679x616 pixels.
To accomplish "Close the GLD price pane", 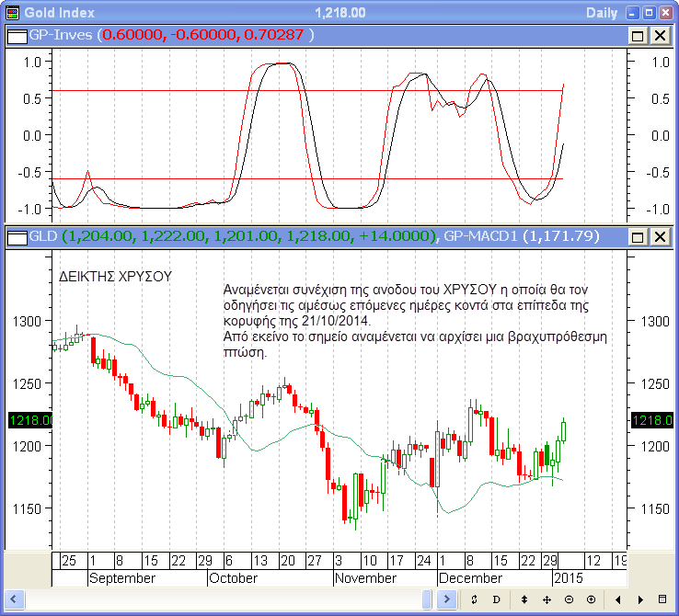I will coord(660,236).
